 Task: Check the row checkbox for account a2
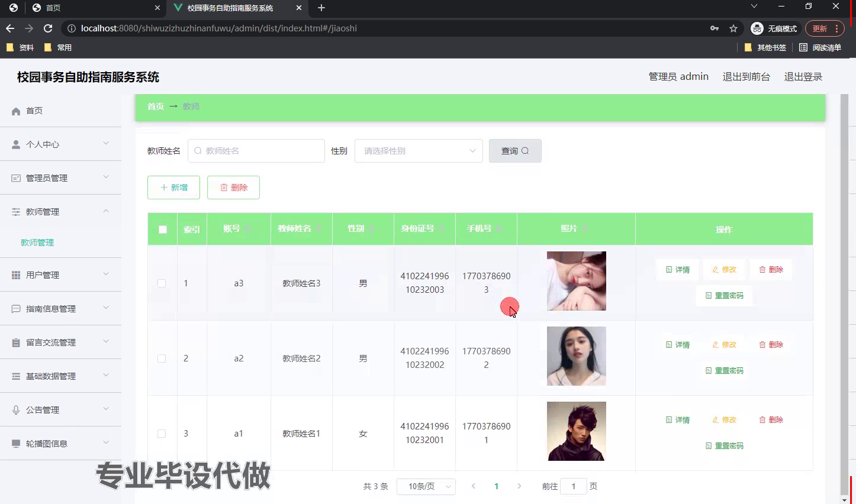162,358
